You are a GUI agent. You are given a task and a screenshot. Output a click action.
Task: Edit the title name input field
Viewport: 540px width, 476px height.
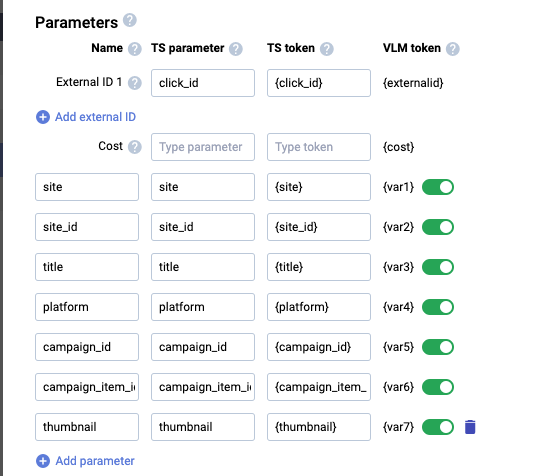tap(87, 267)
